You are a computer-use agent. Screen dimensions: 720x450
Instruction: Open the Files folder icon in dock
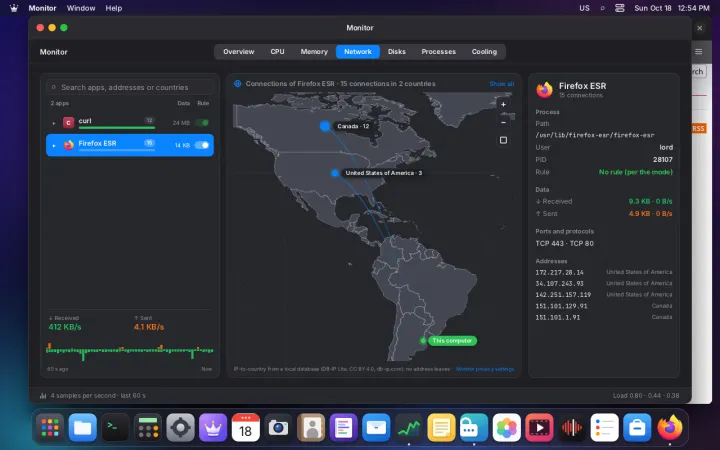point(83,428)
